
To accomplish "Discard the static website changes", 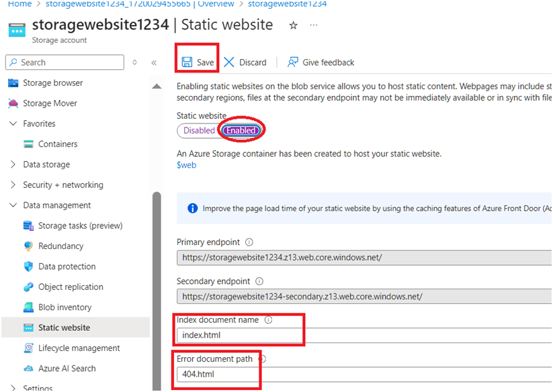I will (245, 62).
